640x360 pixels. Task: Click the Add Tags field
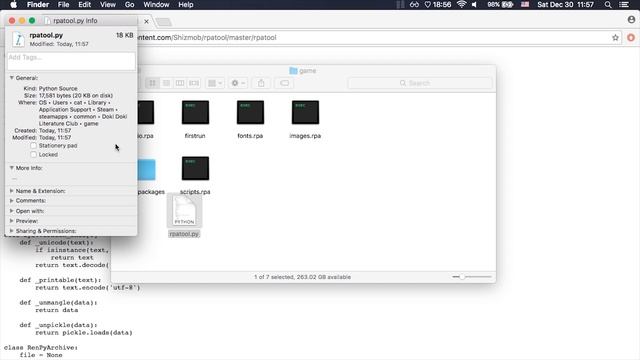[x=71, y=61]
